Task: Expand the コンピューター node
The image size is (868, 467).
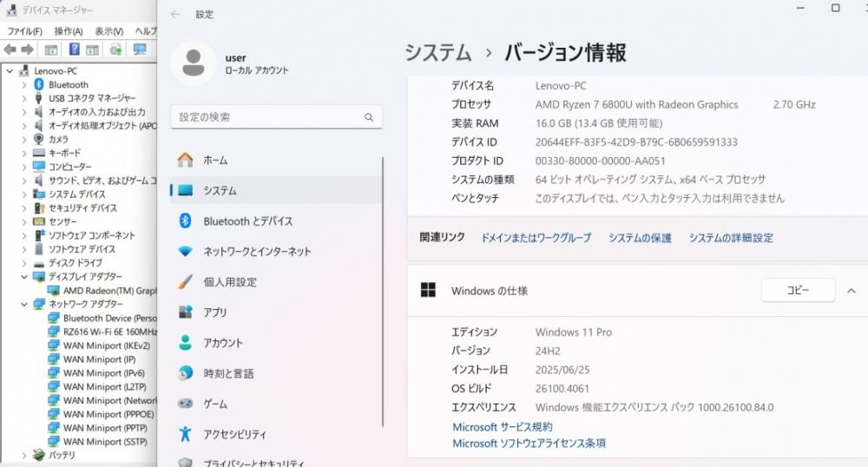Action: click(x=24, y=167)
